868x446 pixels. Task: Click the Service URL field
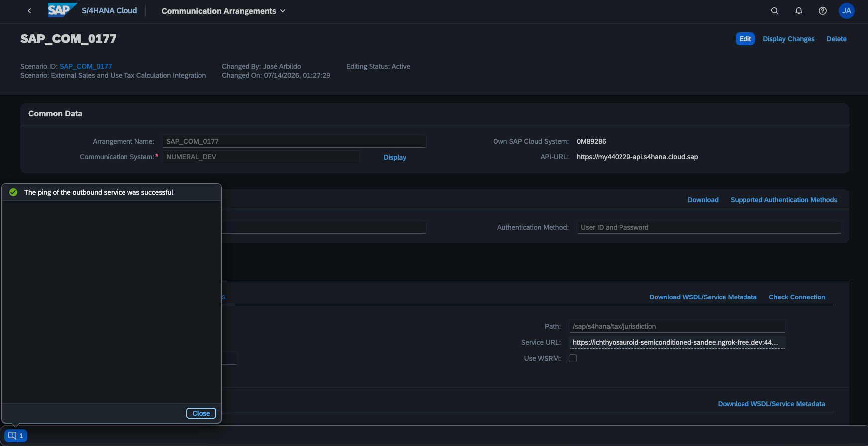coord(677,342)
